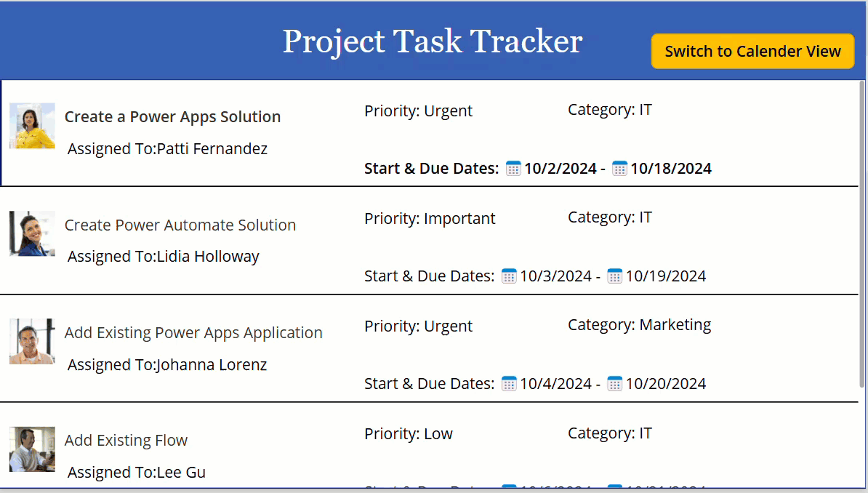Viewport: 868px width, 493px height.
Task: Click calendar icon beside 10/4/2024
Action: (509, 383)
